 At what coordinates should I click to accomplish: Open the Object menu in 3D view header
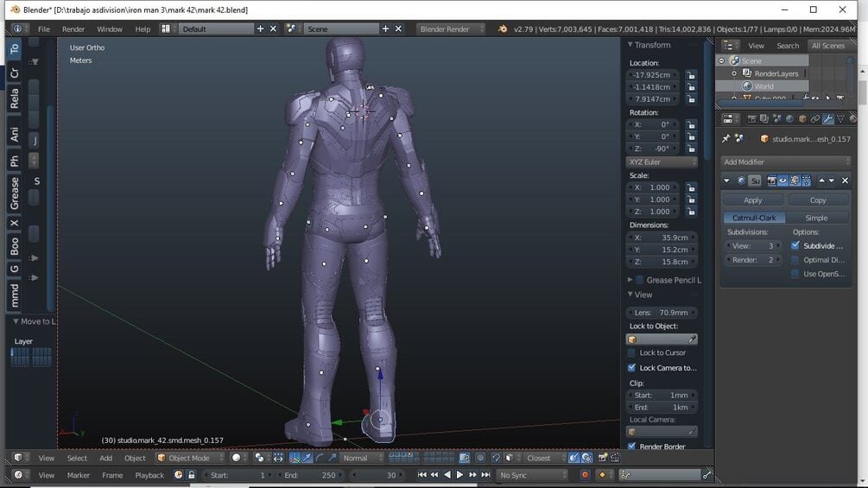[x=135, y=458]
